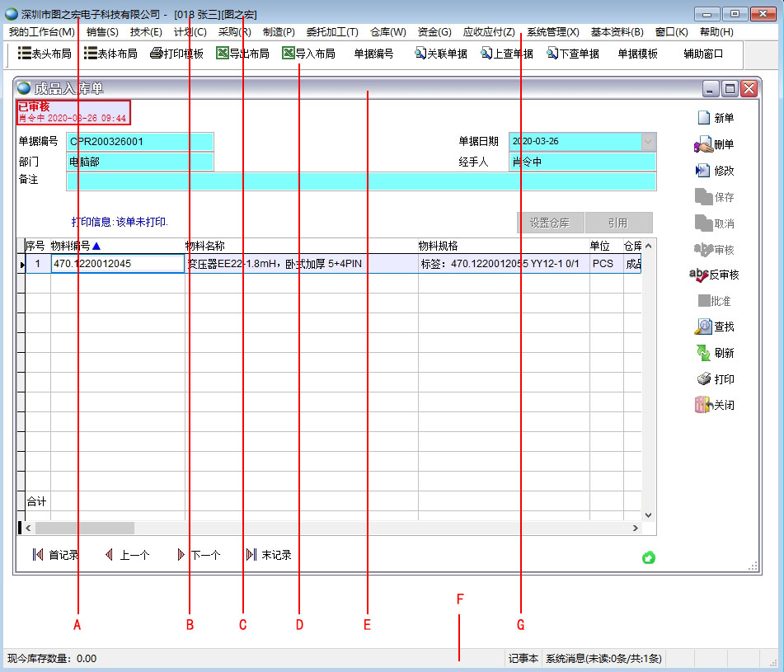Click the 备注 remarks input field
This screenshot has height=672, width=784.
pos(361,181)
